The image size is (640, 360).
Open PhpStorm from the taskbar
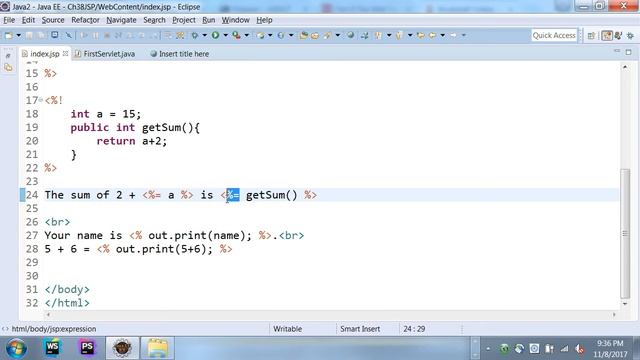[87, 348]
